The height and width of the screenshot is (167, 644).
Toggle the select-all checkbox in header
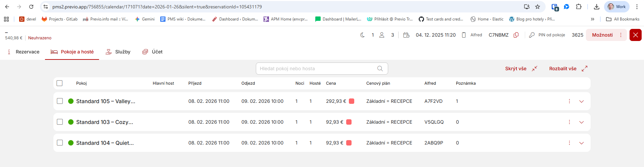pos(59,83)
